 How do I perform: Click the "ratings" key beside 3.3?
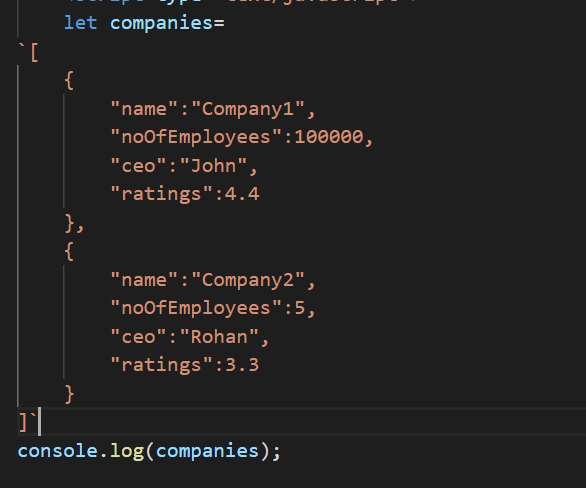click(161, 365)
